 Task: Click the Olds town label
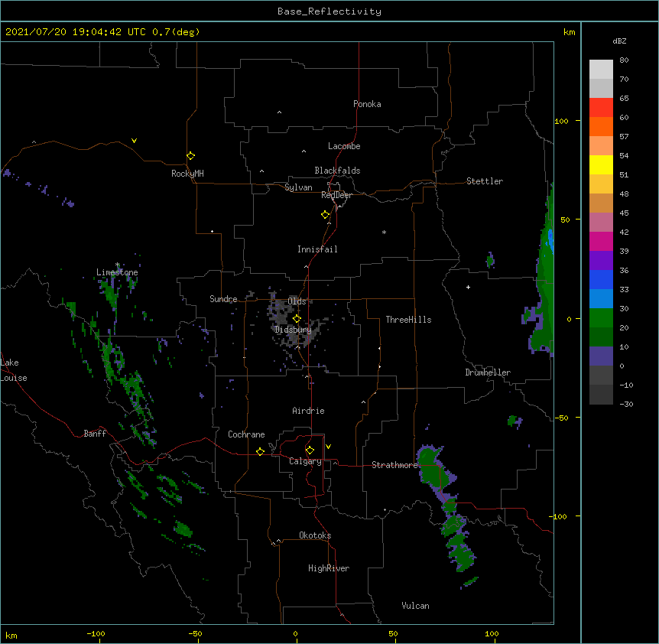(x=297, y=301)
